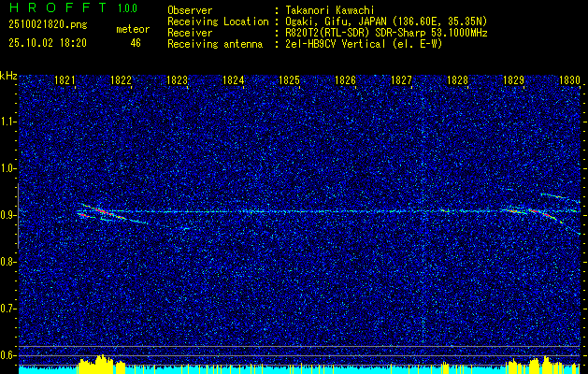Click the 1821 time marker
This screenshot has width=588, height=374.
pos(65,80)
